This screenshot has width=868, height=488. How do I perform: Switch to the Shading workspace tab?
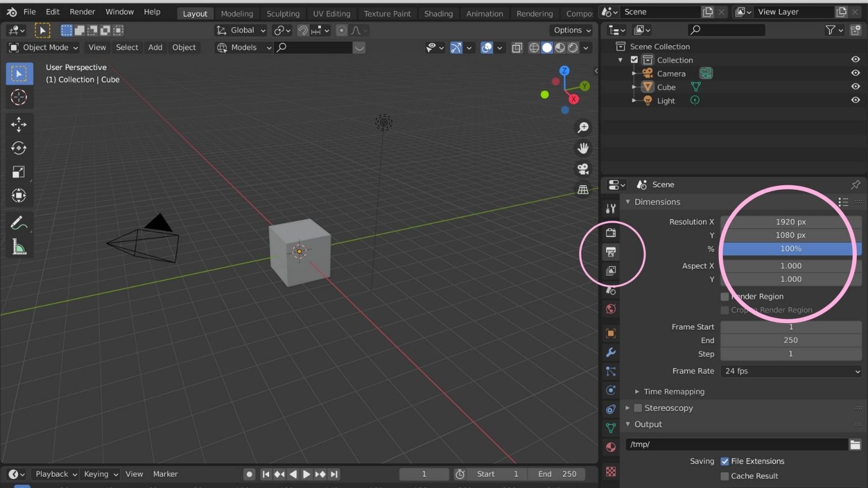[439, 13]
